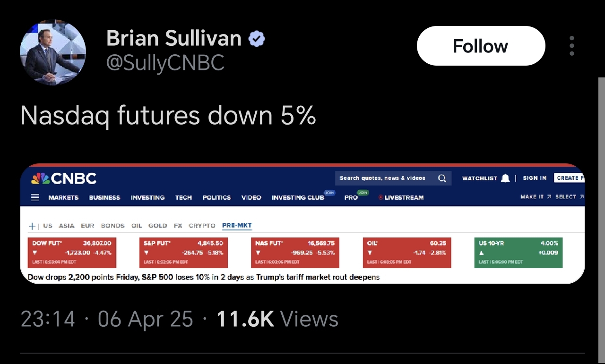
Task: Open the @SullyCNBC handle link
Action: point(165,63)
